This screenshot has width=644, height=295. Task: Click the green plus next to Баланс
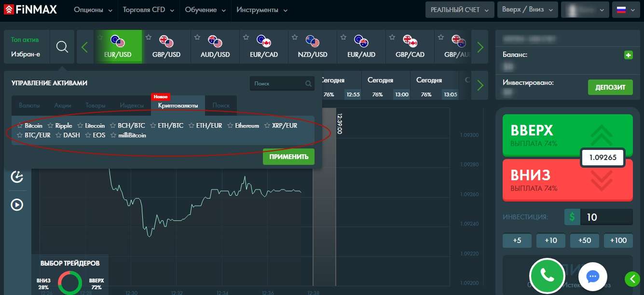pos(628,55)
